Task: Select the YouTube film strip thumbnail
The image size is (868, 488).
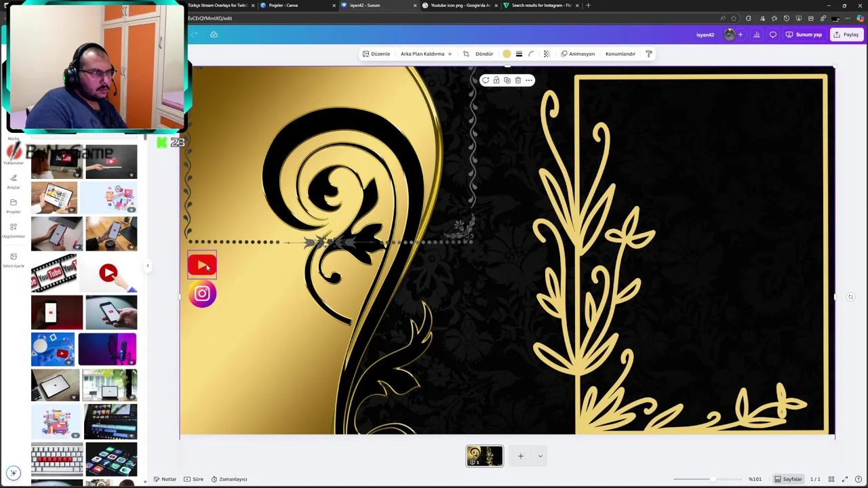Action: coord(54,273)
